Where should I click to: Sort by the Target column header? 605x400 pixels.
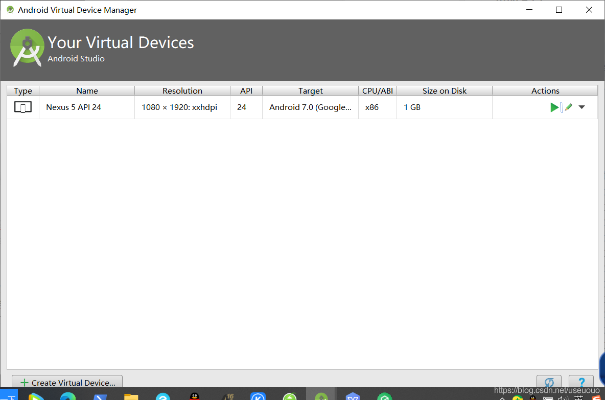pyautogui.click(x=310, y=91)
